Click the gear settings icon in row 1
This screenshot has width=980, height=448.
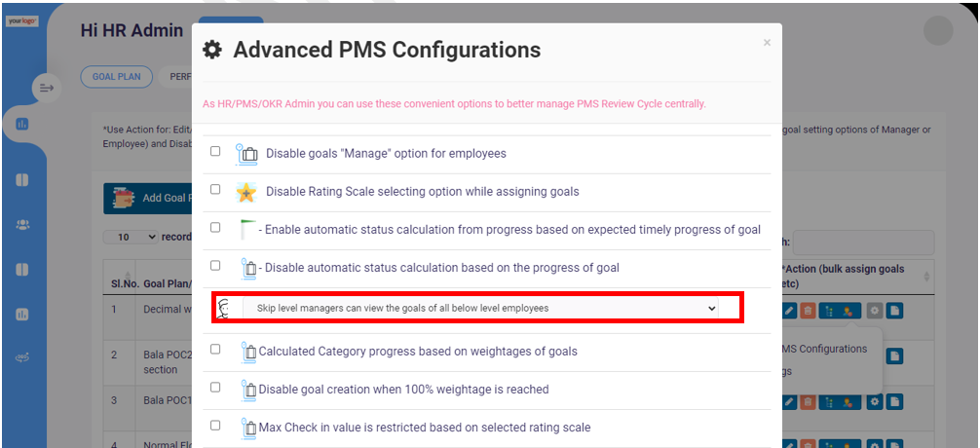[875, 310]
